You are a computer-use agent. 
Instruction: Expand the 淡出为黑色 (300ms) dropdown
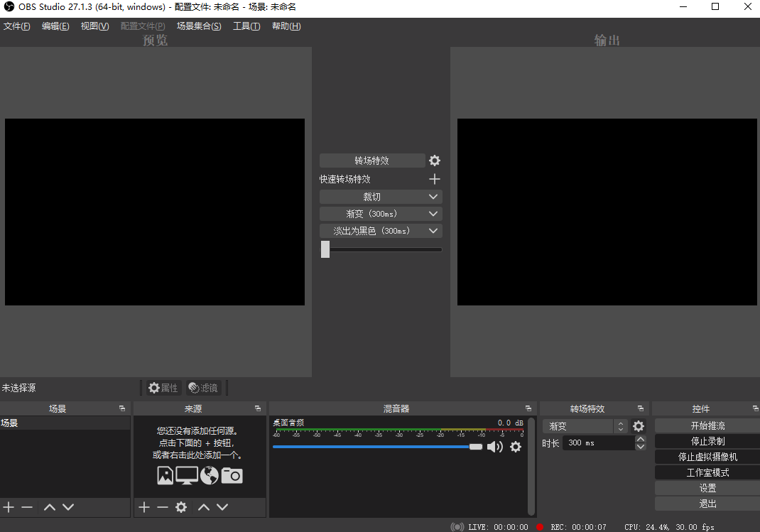(381, 230)
